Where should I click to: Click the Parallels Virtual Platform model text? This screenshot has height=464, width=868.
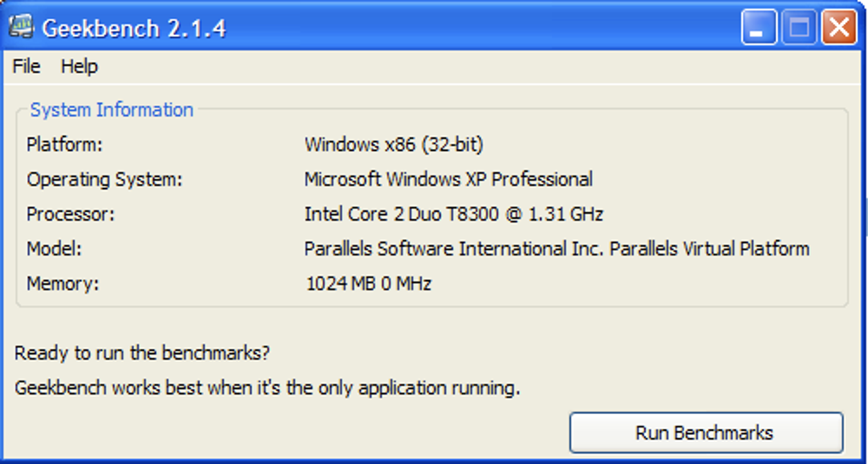pos(557,249)
